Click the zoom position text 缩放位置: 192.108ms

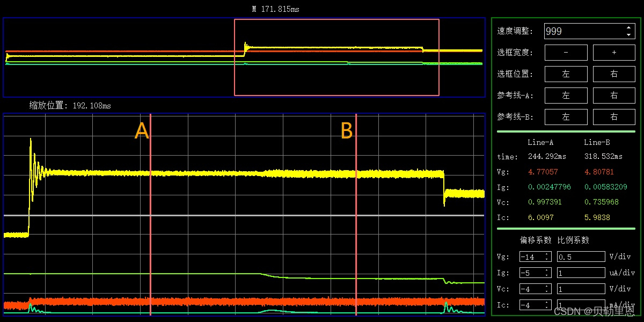pos(70,106)
